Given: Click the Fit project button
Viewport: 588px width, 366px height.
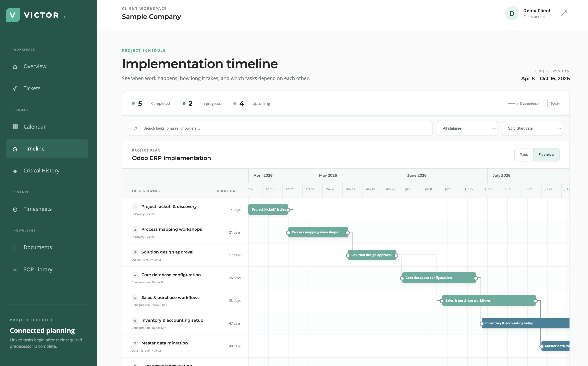Looking at the screenshot, I should (x=546, y=155).
